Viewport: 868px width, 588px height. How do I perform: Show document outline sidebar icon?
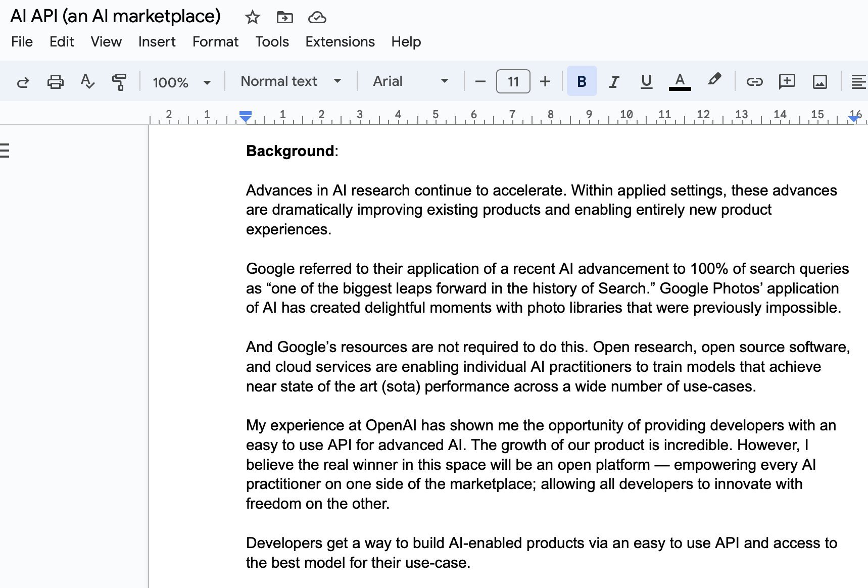pyautogui.click(x=5, y=151)
